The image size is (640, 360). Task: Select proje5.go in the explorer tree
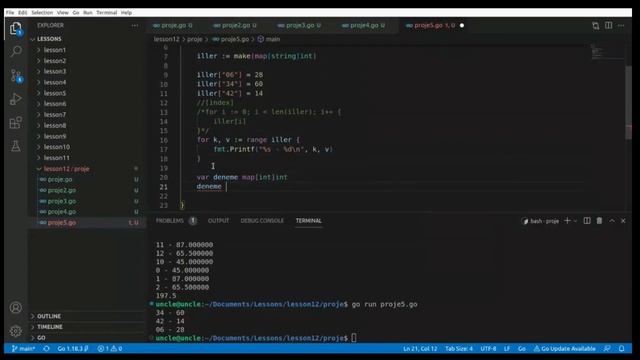tap(61, 223)
